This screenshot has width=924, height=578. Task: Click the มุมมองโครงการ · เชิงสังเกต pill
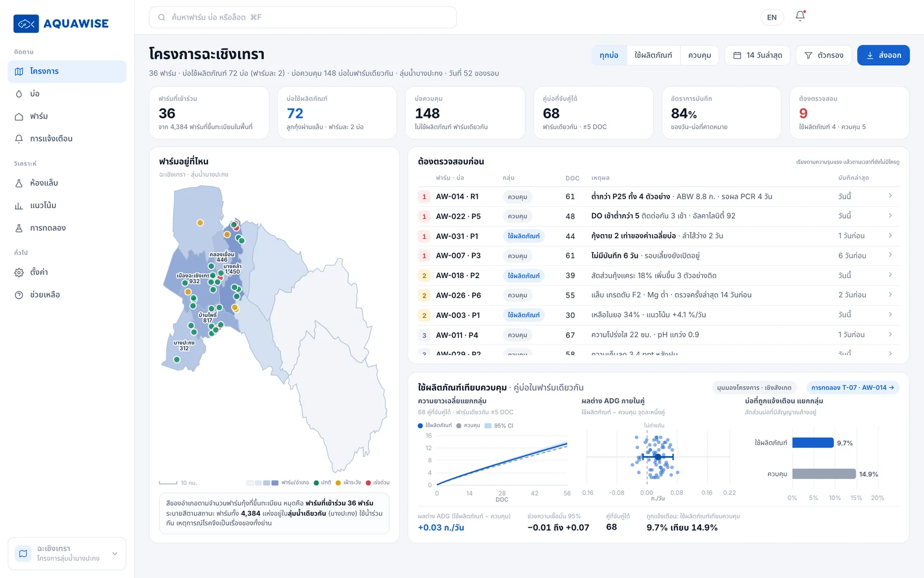[x=754, y=388]
